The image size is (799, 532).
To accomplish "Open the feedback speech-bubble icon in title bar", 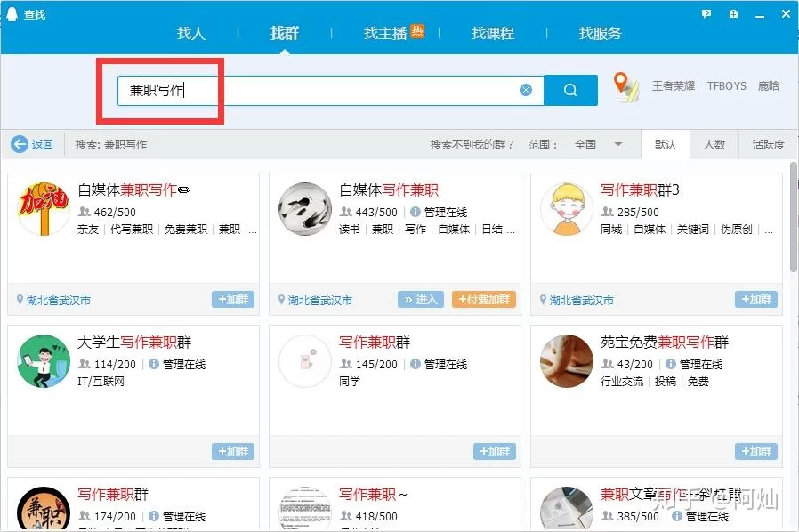I will tap(706, 14).
